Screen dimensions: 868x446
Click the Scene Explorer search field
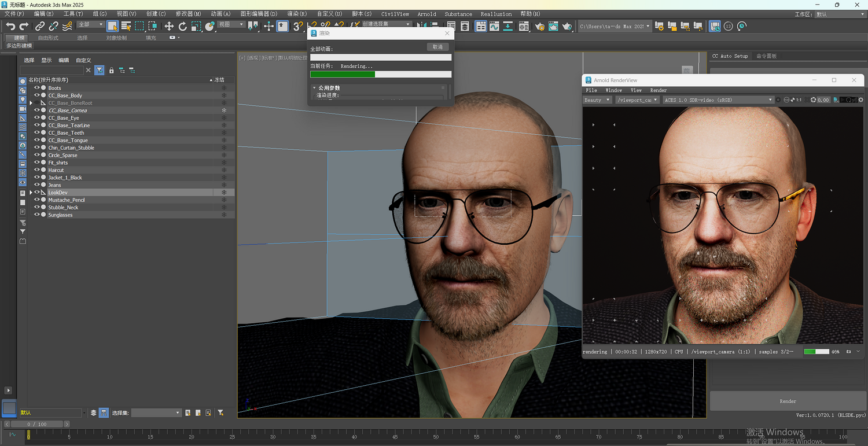[x=52, y=70]
